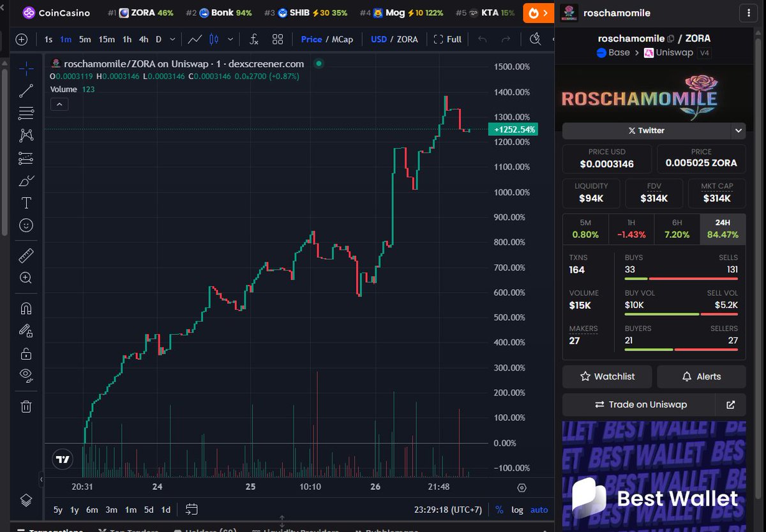Open Uniswap trade in external window

pos(732,404)
